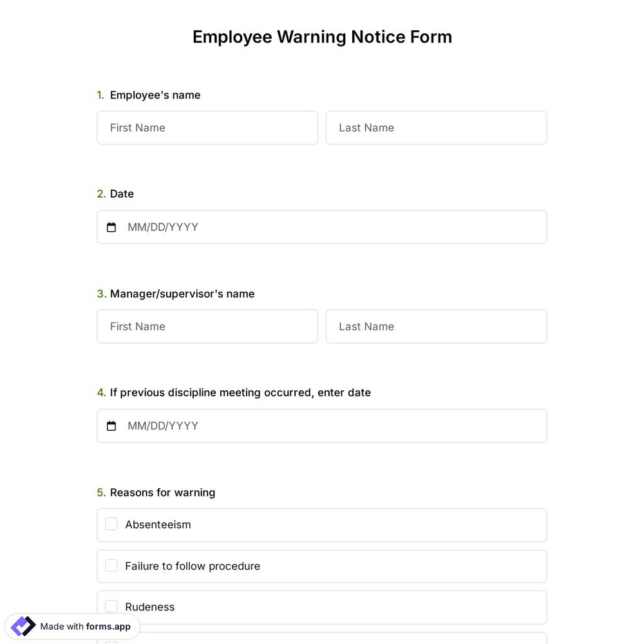Select the Employee's name question label

pyautogui.click(x=155, y=95)
